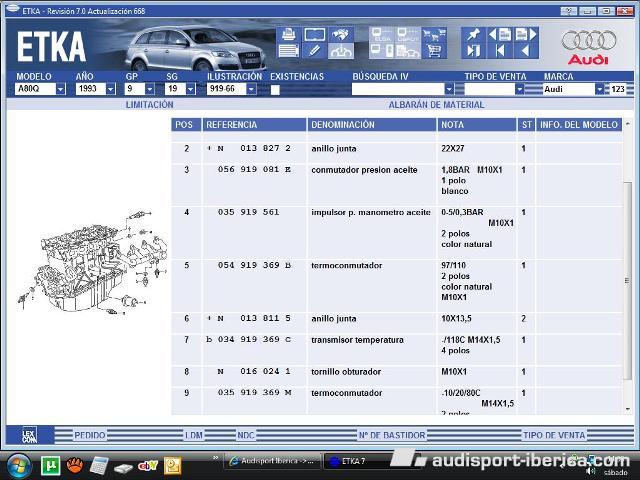Click the list lines icon
Image resolution: width=640 pixels, height=480 pixels.
289,51
